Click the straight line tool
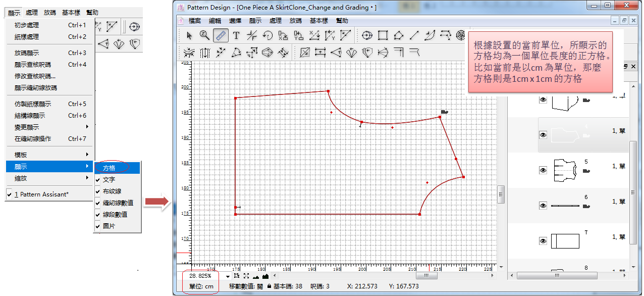644x296 pixels. (414, 35)
